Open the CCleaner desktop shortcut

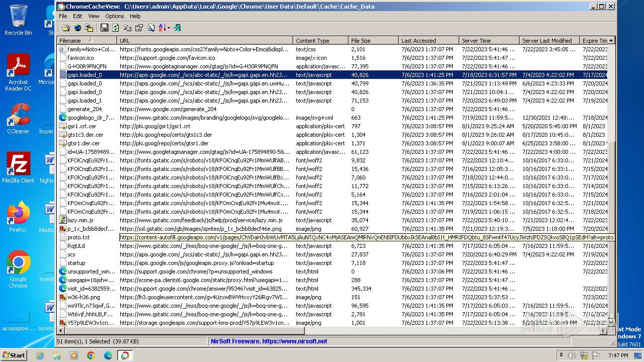18,120
